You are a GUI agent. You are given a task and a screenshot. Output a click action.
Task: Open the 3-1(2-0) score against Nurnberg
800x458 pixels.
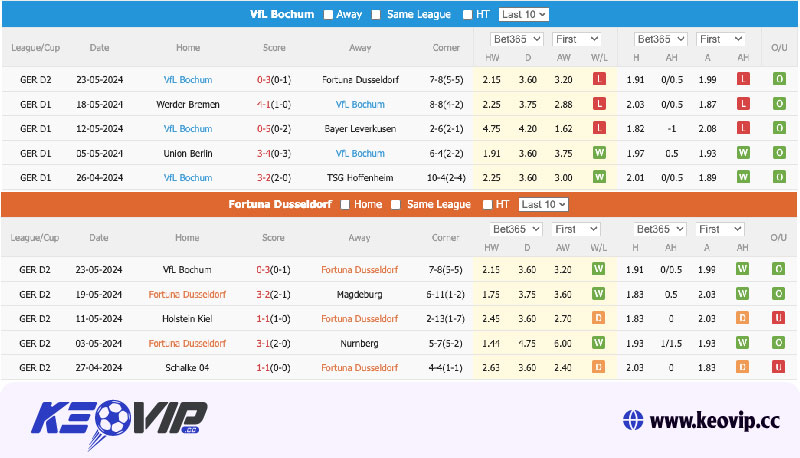[x=273, y=344]
